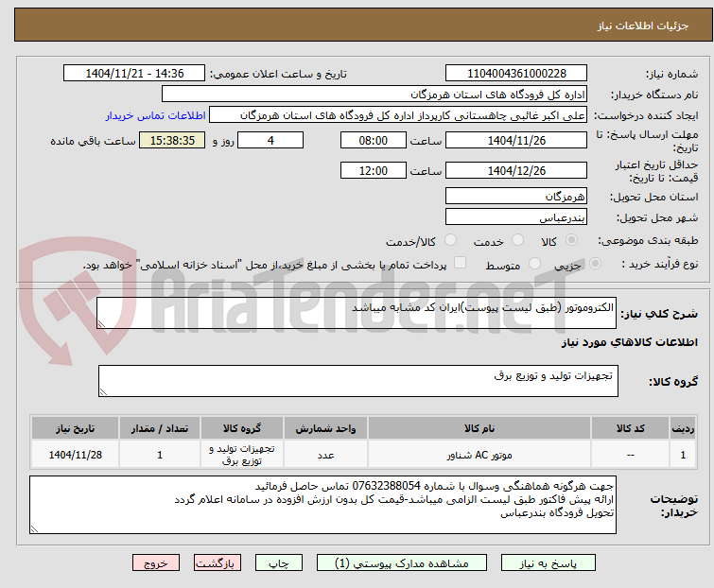Select the کالا/خدمت radio button
Screen dimensions: 714x588
(450, 240)
